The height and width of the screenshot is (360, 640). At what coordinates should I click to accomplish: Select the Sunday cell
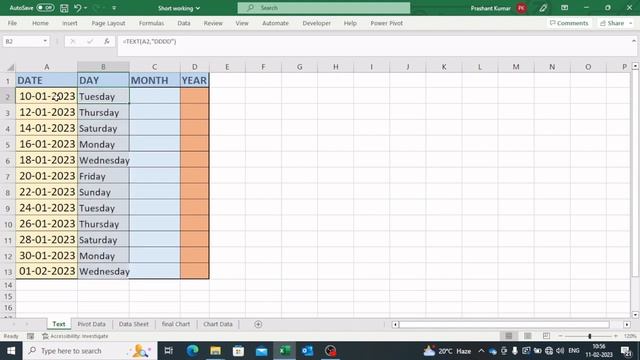click(x=103, y=192)
